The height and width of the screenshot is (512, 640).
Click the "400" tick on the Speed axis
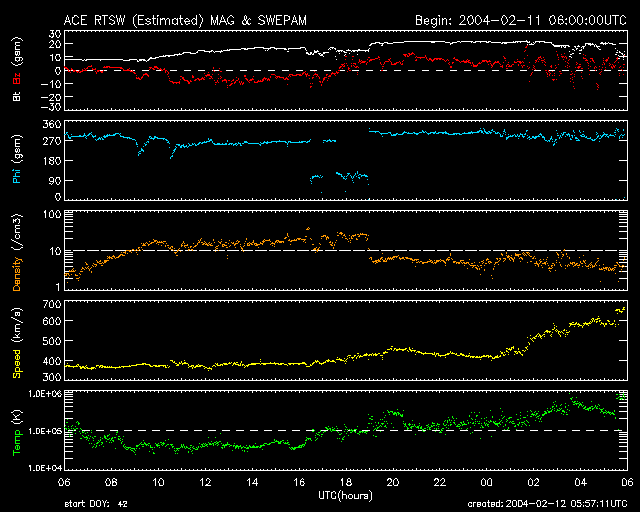[x=52, y=361]
